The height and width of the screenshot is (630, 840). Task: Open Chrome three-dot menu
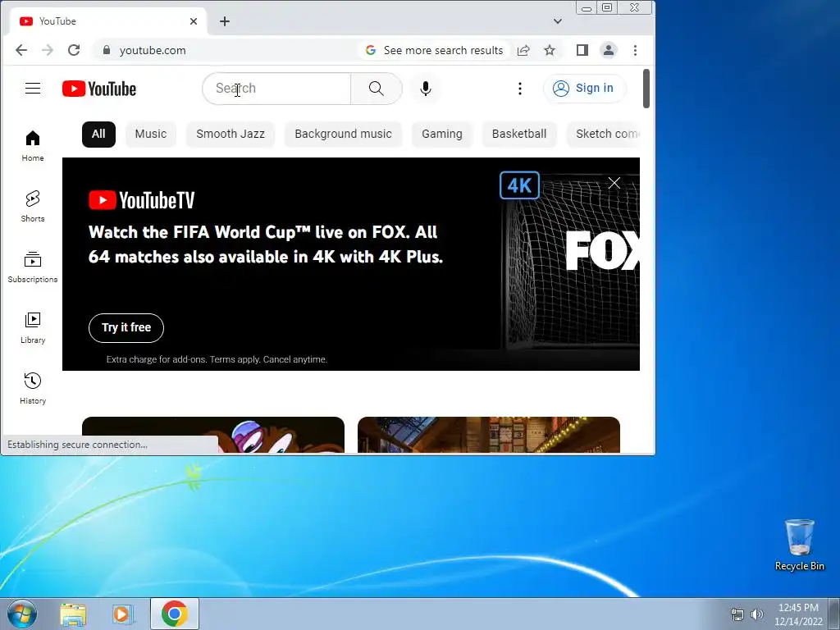click(x=636, y=50)
